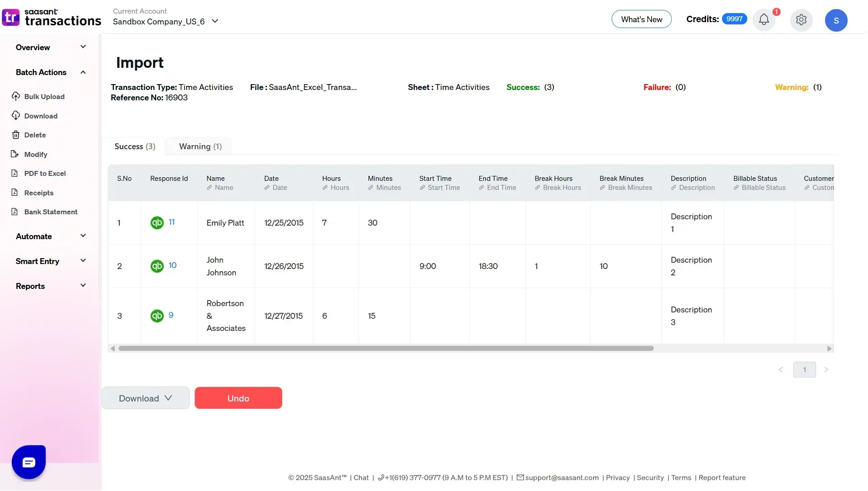Screen dimensions: 868x491
Task: Select Bank Statement in the sidebar
Action: click(x=51, y=212)
